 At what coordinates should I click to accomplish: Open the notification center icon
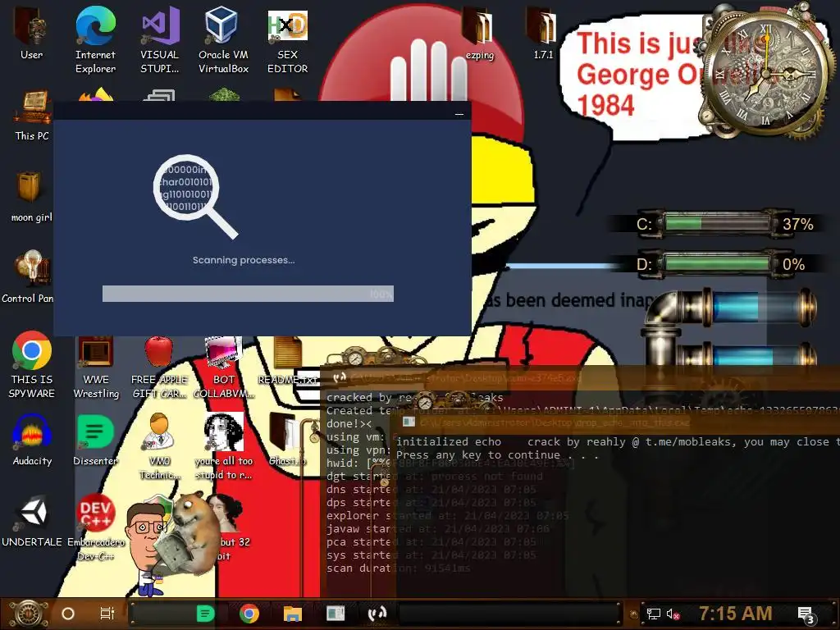pyautogui.click(x=806, y=614)
